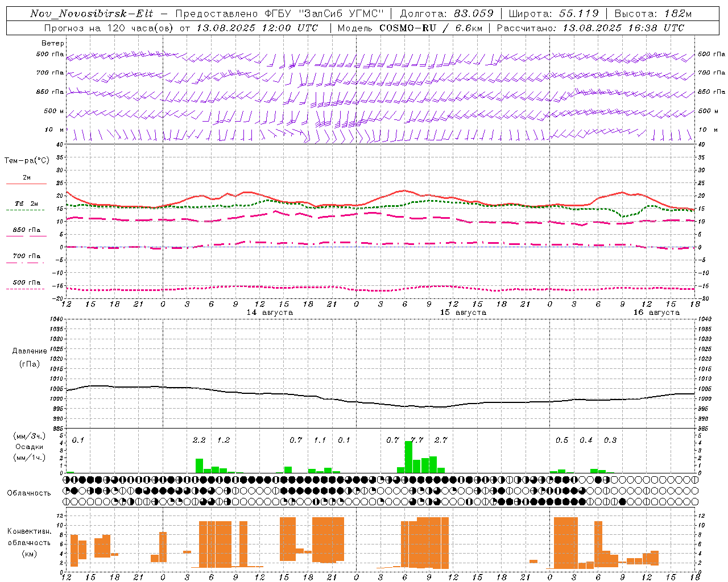The image size is (728, 582).
Task: Click the 700 гПа dash-dot legend line
Action: coord(25,263)
